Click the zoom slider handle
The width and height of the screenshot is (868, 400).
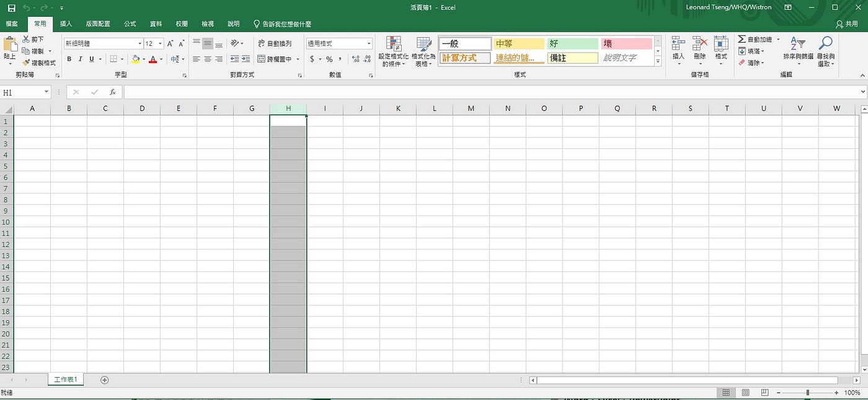click(807, 393)
